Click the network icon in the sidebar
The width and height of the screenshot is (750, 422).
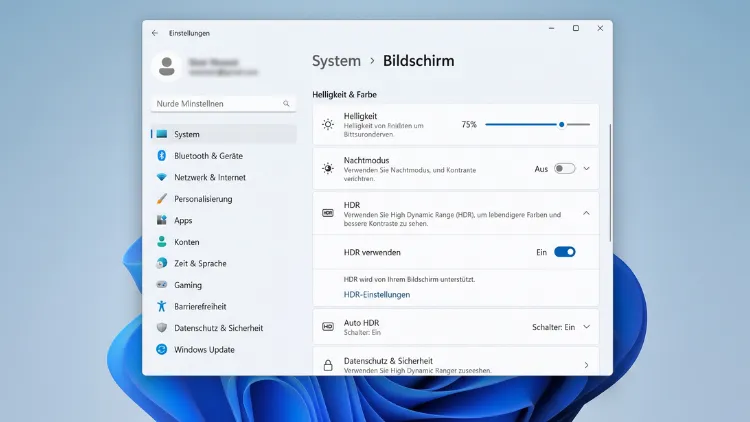click(162, 177)
